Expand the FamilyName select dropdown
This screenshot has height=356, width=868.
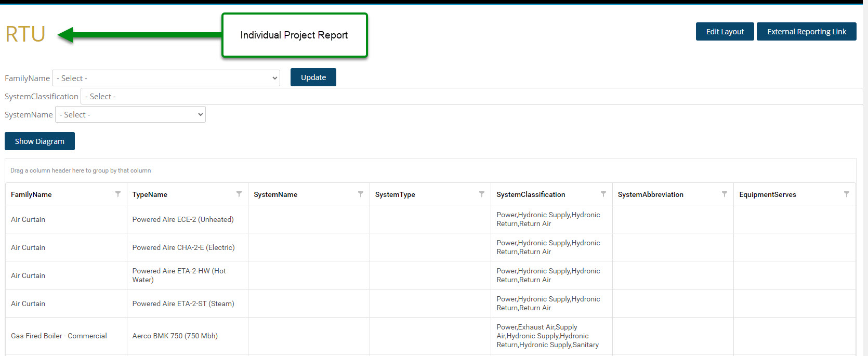[x=166, y=78]
